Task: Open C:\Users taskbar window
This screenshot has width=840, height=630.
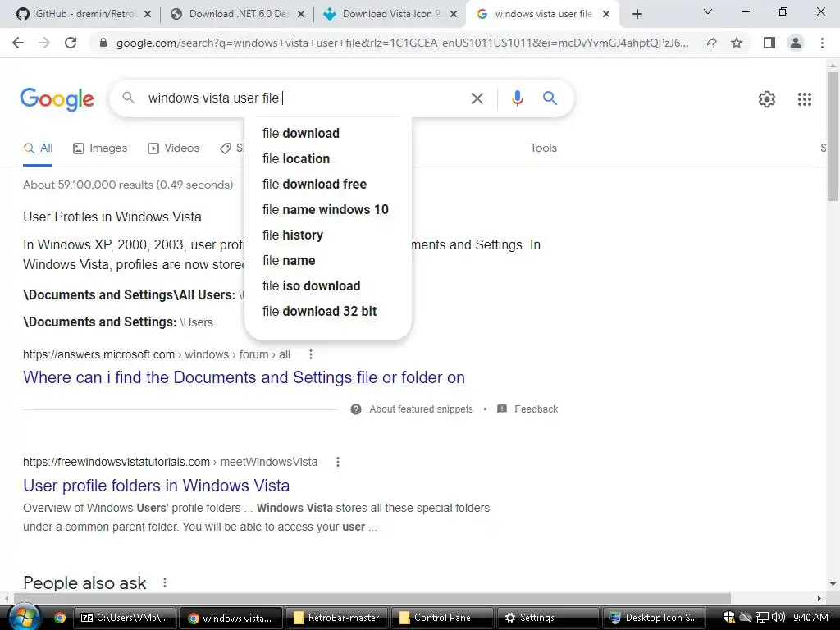Action: pyautogui.click(x=125, y=618)
